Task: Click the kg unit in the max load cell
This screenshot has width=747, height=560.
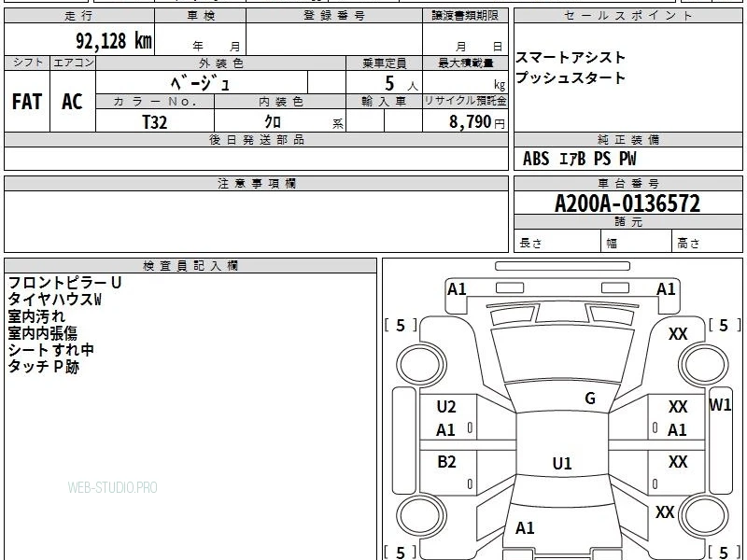Action: coord(500,85)
